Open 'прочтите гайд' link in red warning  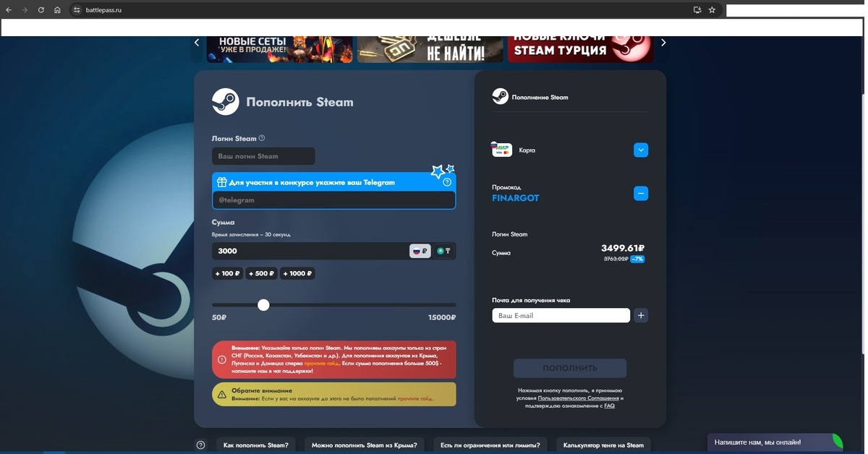[x=322, y=364]
